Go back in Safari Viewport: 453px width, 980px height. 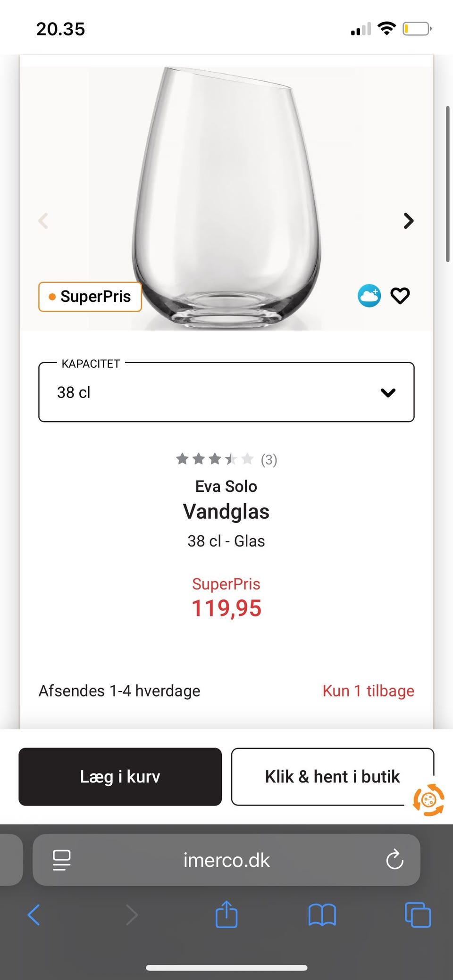(34, 915)
